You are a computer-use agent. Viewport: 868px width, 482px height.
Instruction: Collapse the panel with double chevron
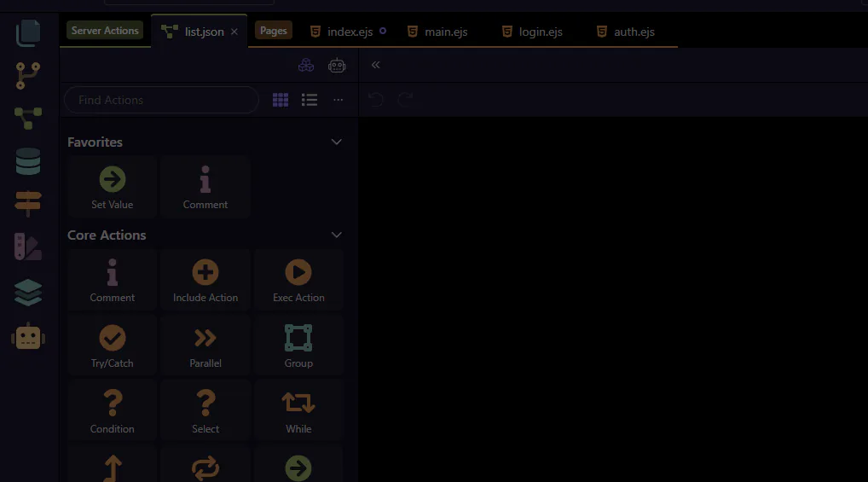(x=375, y=65)
